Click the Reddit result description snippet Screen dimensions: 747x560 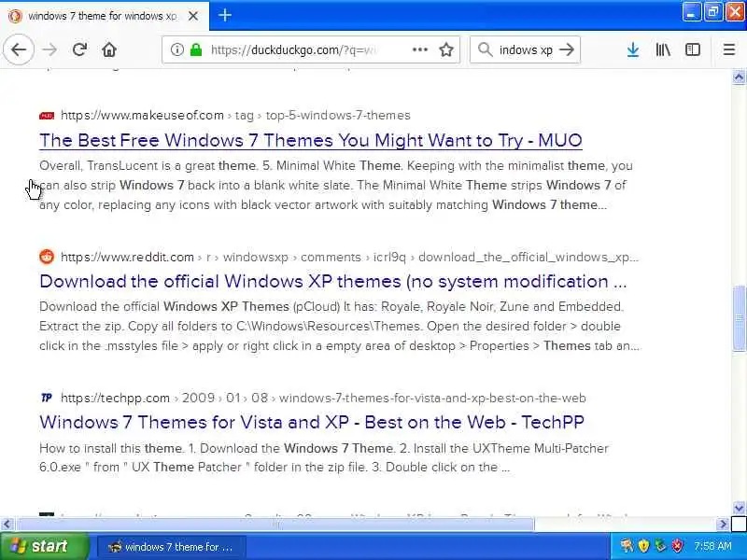click(339, 326)
